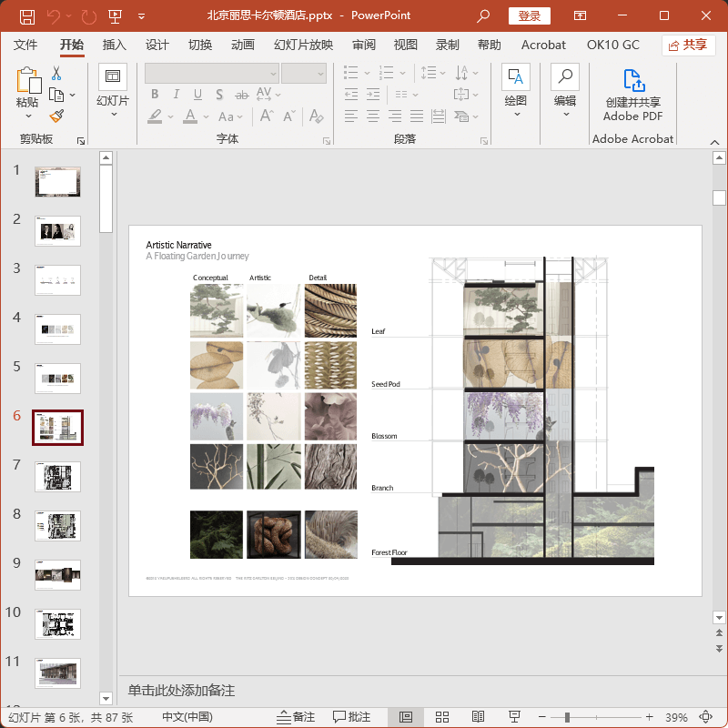Screen dimensions: 728x728
Task: Click the Cut scissors icon
Action: click(x=56, y=74)
